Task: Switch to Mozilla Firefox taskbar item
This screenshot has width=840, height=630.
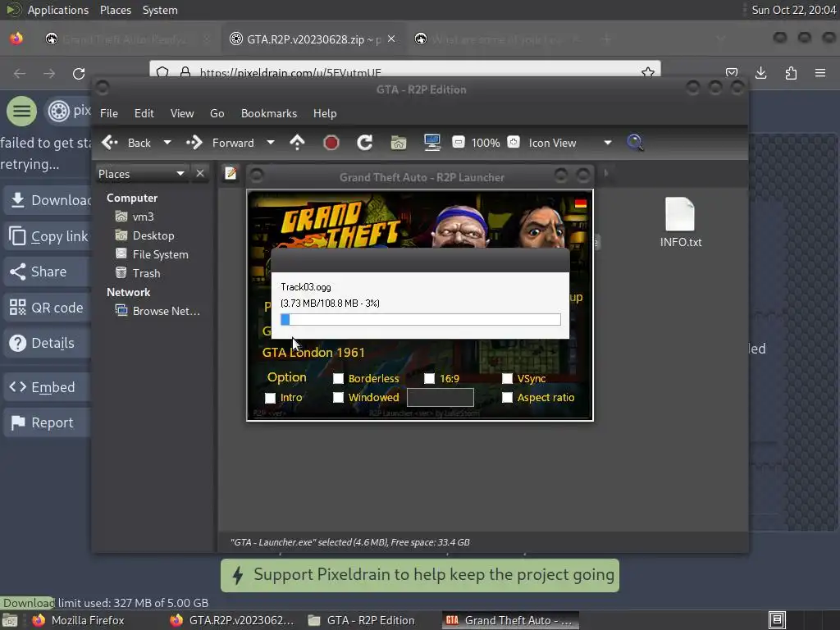Action: (78, 620)
